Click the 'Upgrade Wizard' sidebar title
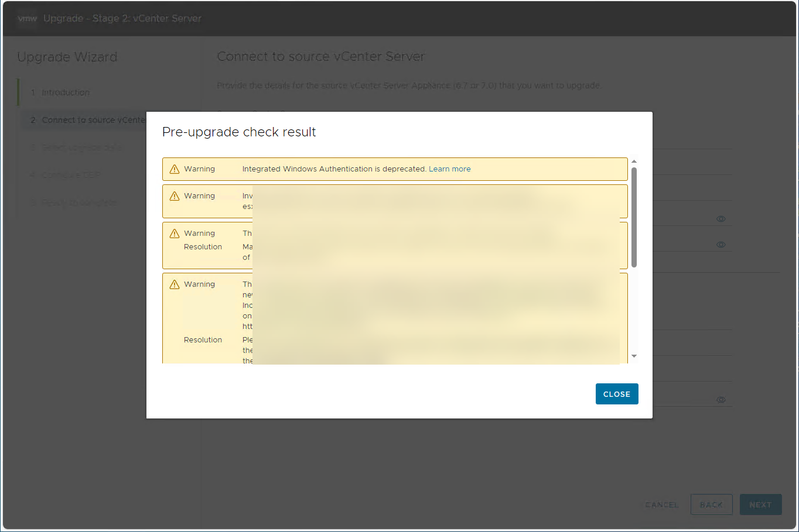Image resolution: width=799 pixels, height=532 pixels. 67,57
